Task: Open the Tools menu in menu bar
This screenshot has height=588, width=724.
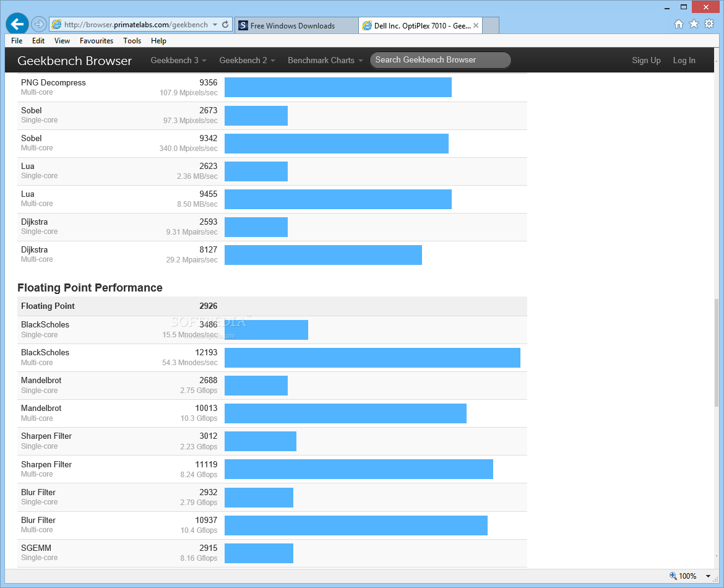Action: [132, 41]
